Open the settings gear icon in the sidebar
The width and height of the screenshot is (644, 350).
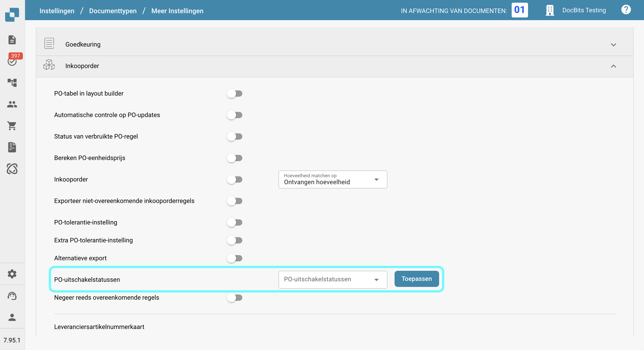pyautogui.click(x=12, y=274)
